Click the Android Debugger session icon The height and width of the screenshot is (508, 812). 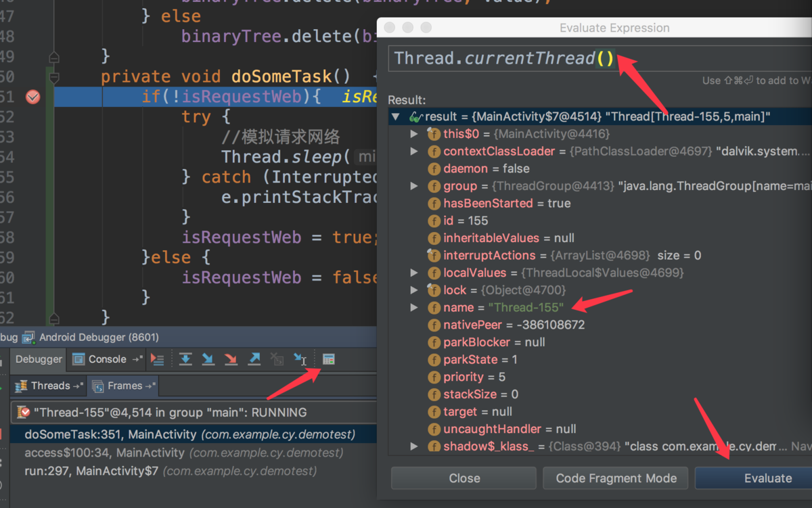(x=26, y=337)
